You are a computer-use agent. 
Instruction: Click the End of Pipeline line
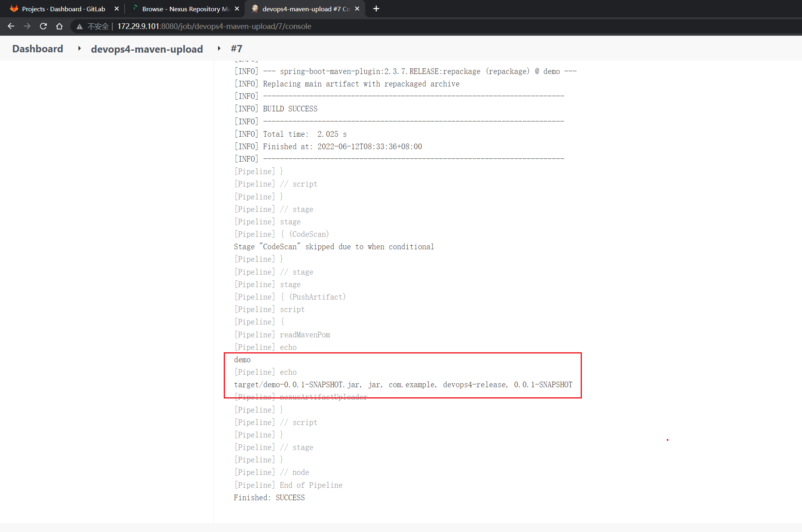(x=289, y=485)
